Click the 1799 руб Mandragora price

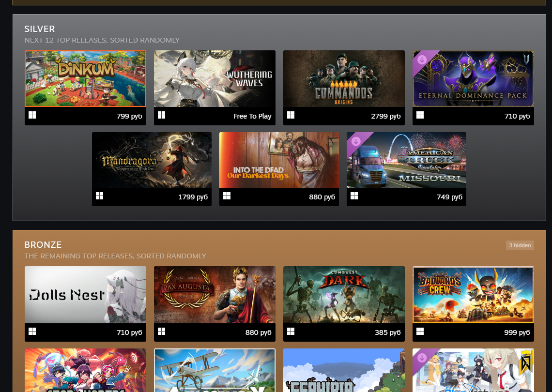(x=193, y=197)
